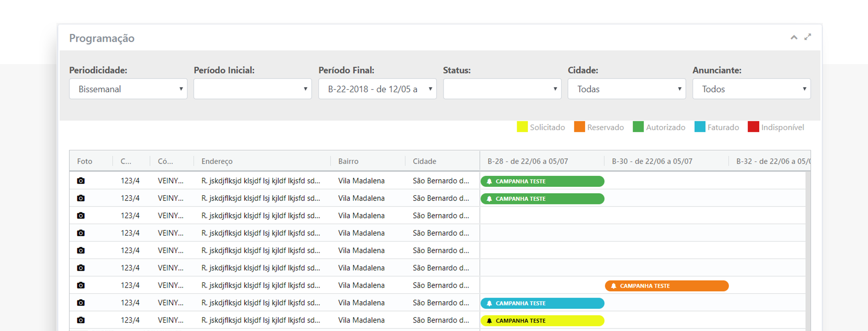Click the bell icon on the orange campaign bar

point(613,286)
